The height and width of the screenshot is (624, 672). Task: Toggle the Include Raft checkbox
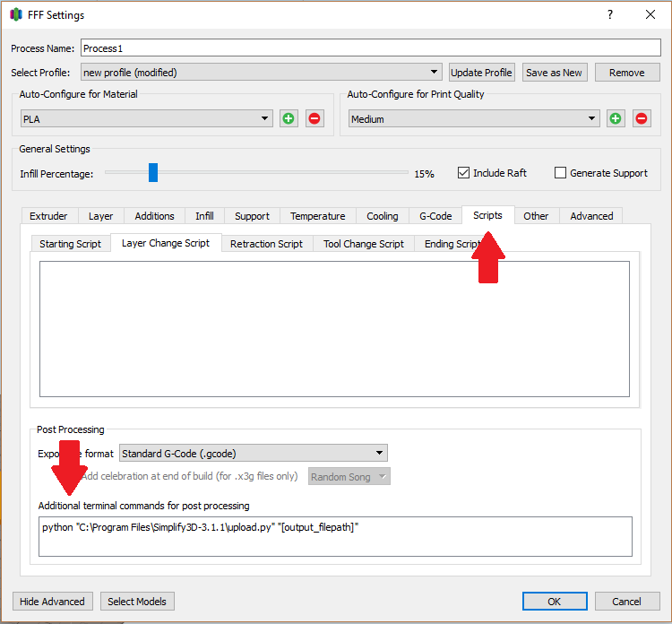[464, 173]
